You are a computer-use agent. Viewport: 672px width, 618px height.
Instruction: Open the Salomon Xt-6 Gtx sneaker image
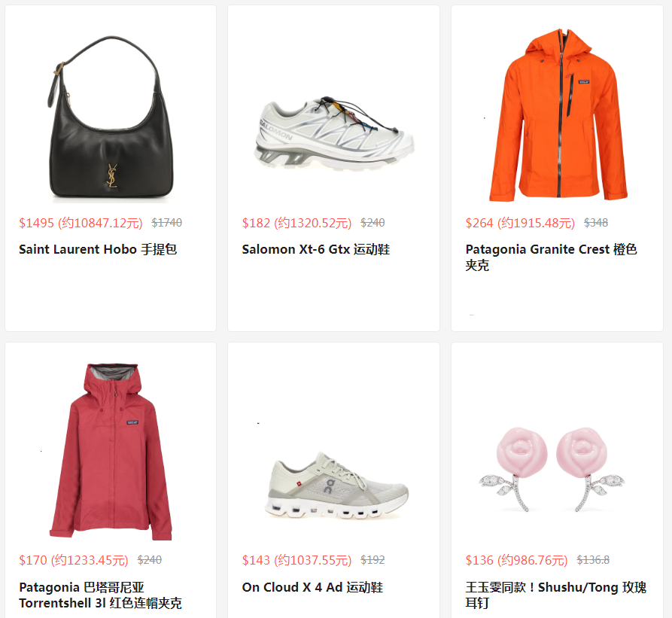click(x=335, y=132)
